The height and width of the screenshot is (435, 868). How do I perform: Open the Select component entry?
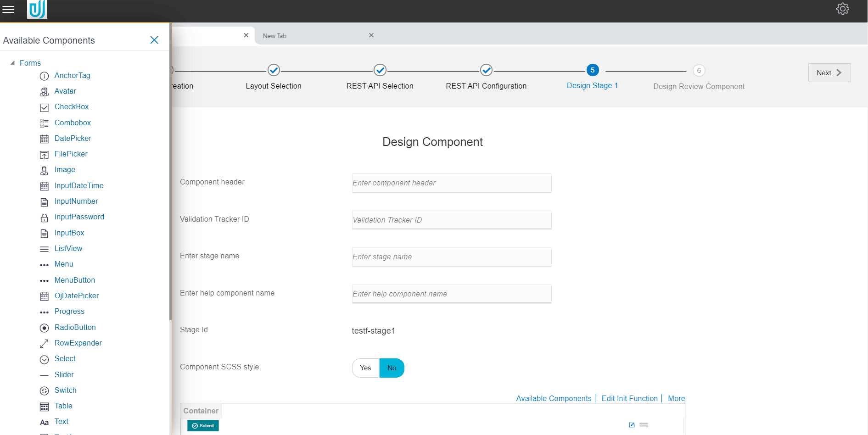[x=65, y=359]
